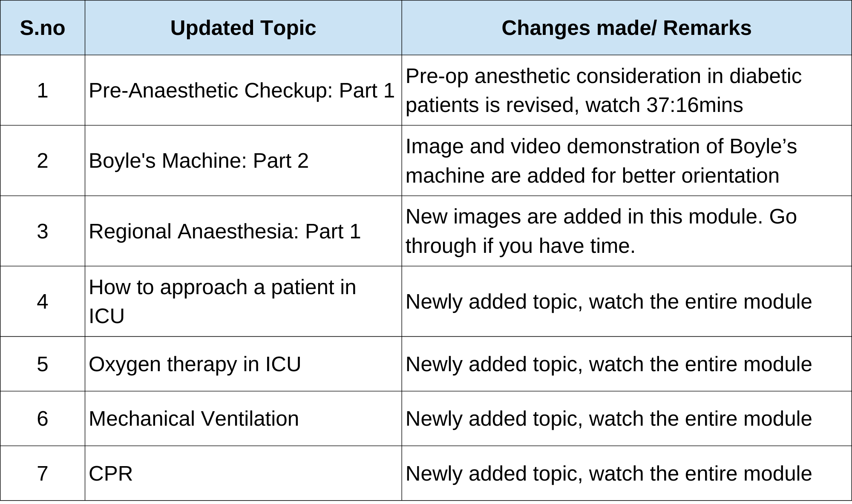Click the remark beside CPR

tap(608, 474)
